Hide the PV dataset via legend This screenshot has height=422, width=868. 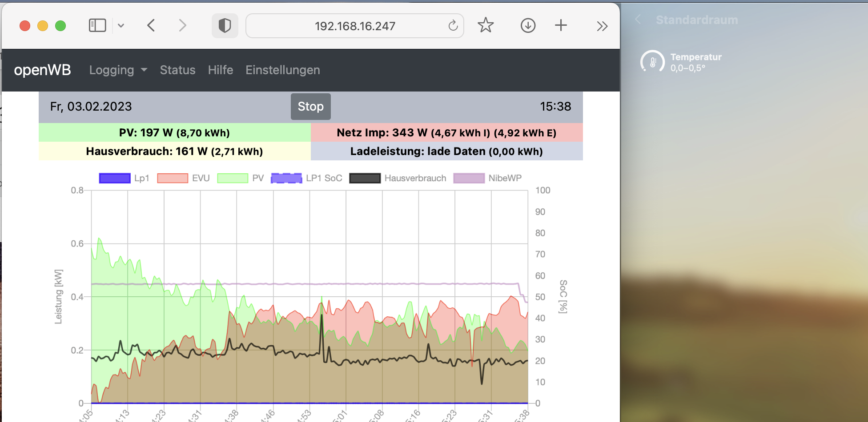(x=240, y=178)
